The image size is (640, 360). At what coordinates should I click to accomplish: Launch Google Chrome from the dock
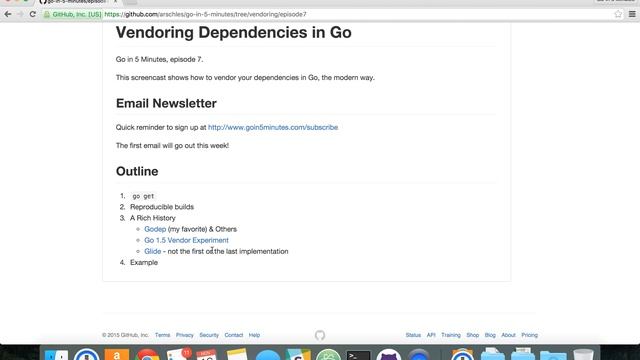click(x=147, y=354)
